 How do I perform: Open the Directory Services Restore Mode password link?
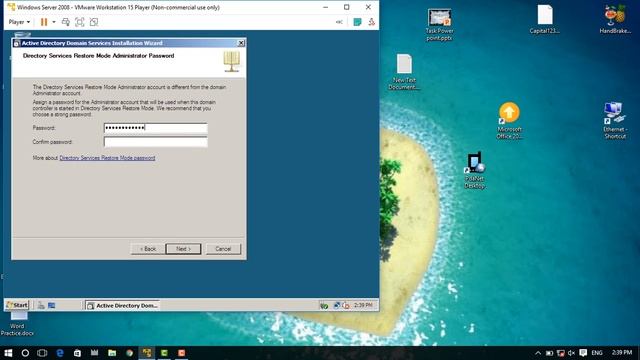[x=107, y=158]
